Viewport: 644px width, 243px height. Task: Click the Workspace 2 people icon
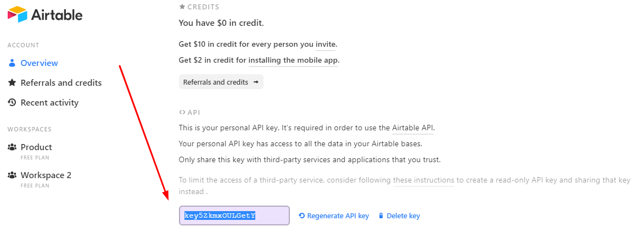[x=12, y=175]
